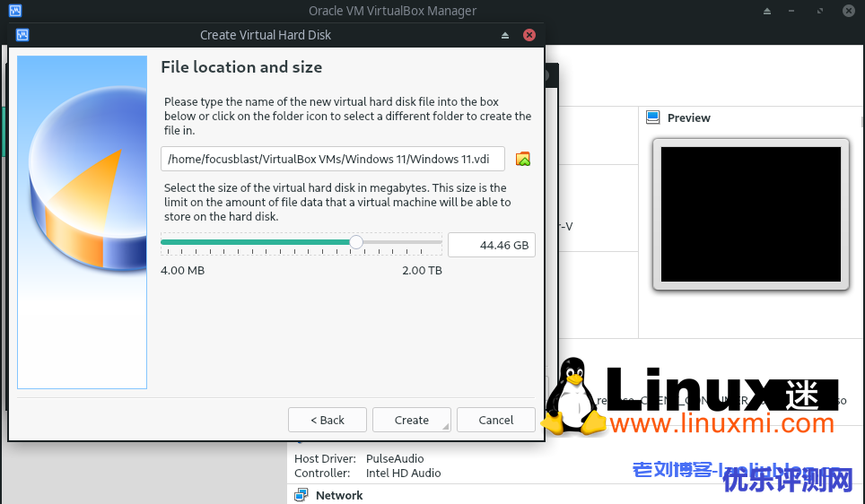Viewport: 865px width, 504px height.
Task: Minimize the VirtualBox Manager window
Action: click(791, 11)
